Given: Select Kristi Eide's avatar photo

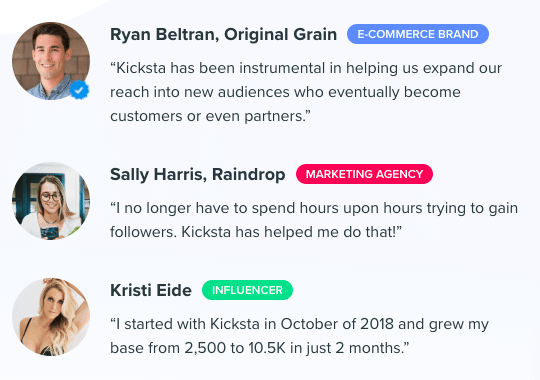Looking at the screenshot, I should (51, 317).
